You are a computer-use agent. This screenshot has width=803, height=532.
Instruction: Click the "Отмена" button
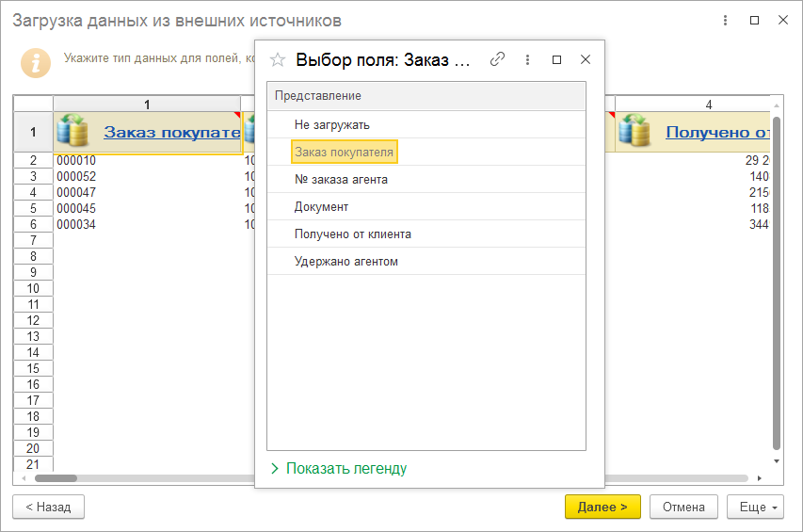pos(683,507)
